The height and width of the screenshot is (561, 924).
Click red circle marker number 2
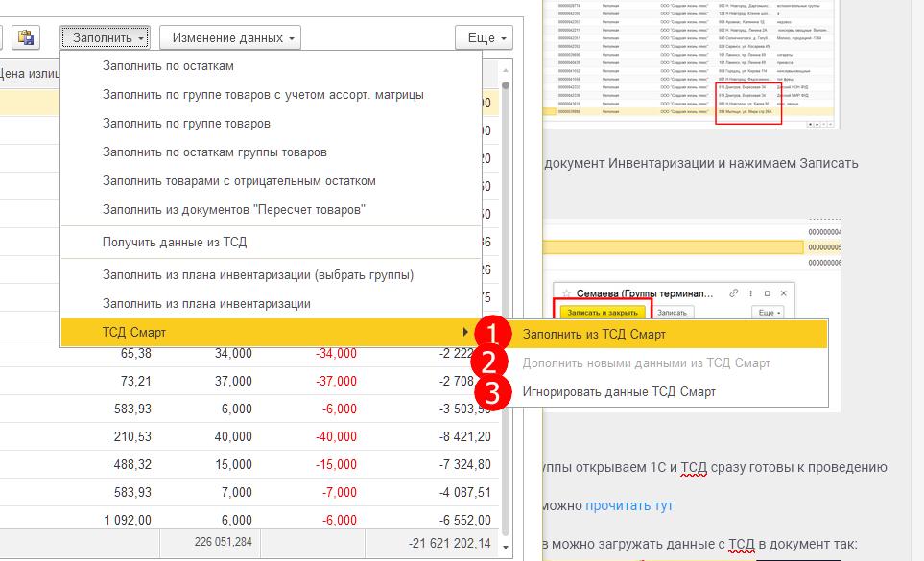point(490,362)
